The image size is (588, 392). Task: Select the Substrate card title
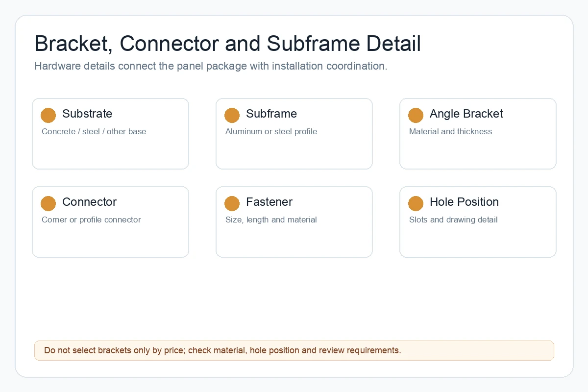pyautogui.click(x=87, y=114)
